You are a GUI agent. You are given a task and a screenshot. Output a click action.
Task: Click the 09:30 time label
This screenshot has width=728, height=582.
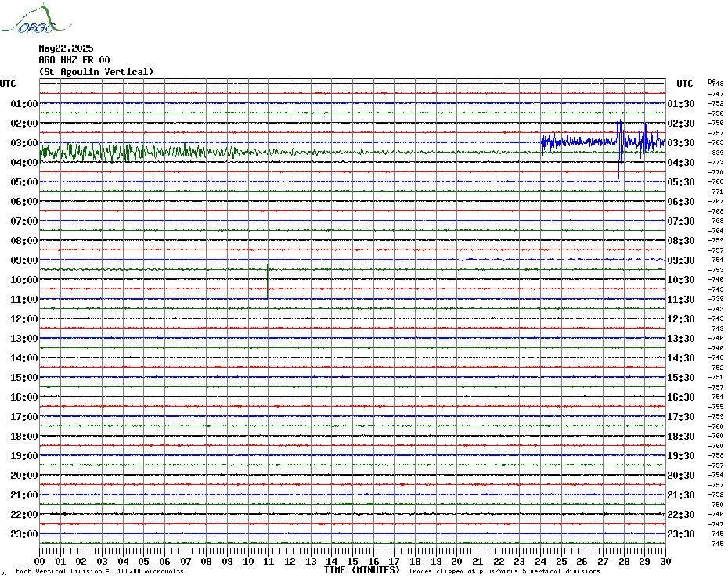[681, 260]
